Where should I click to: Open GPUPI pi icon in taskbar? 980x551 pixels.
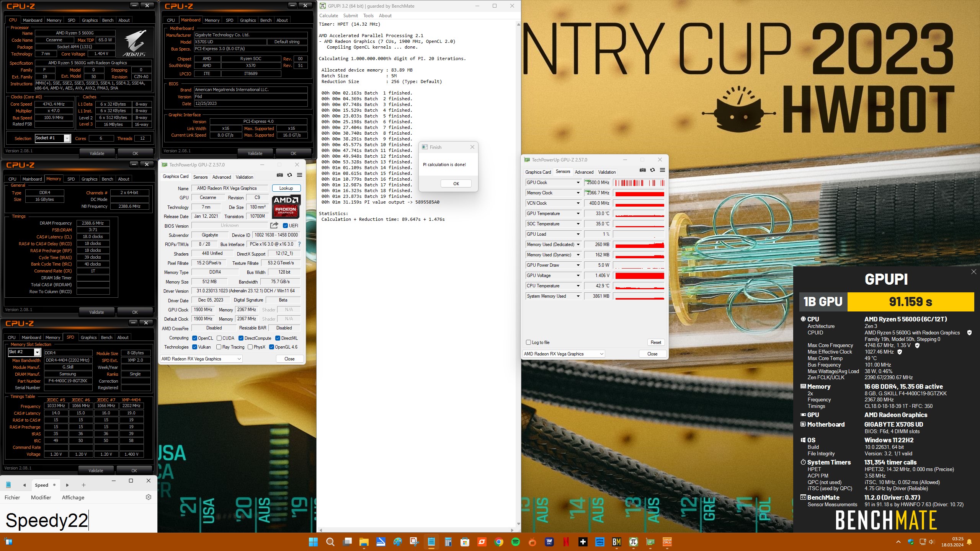point(634,542)
